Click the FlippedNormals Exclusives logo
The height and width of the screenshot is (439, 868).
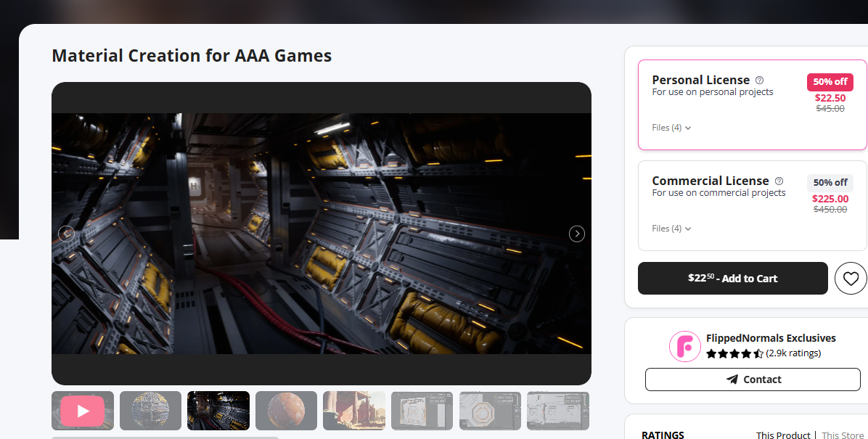pos(684,346)
